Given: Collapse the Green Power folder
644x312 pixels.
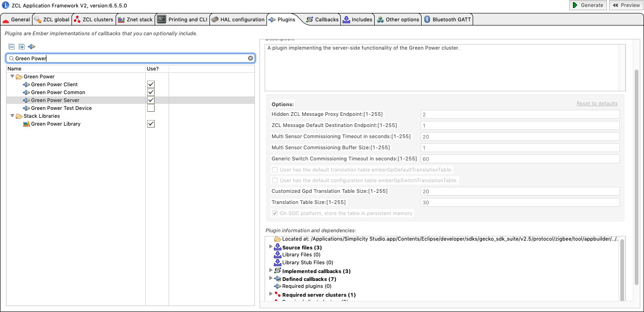Looking at the screenshot, I should click(x=12, y=76).
